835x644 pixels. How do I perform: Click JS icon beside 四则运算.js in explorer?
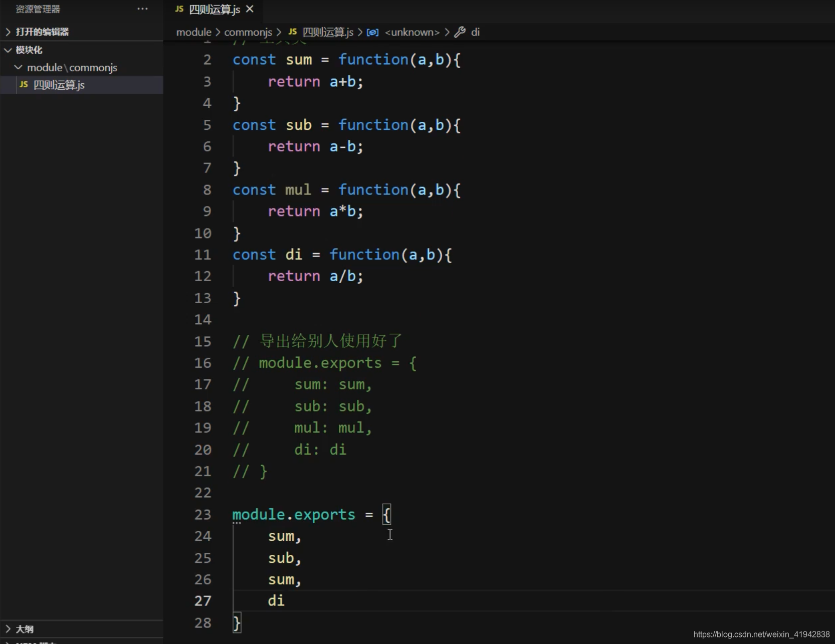click(24, 85)
